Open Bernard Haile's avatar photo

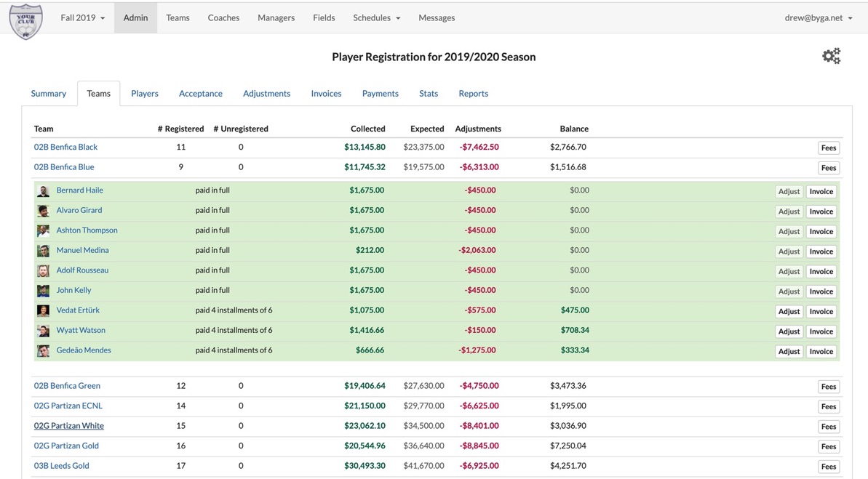coord(44,190)
